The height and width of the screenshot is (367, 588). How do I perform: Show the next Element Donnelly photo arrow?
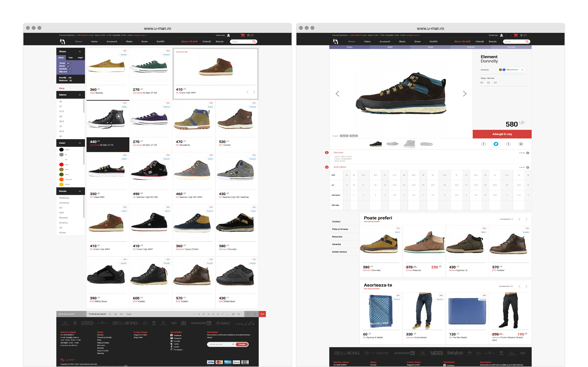(x=465, y=94)
